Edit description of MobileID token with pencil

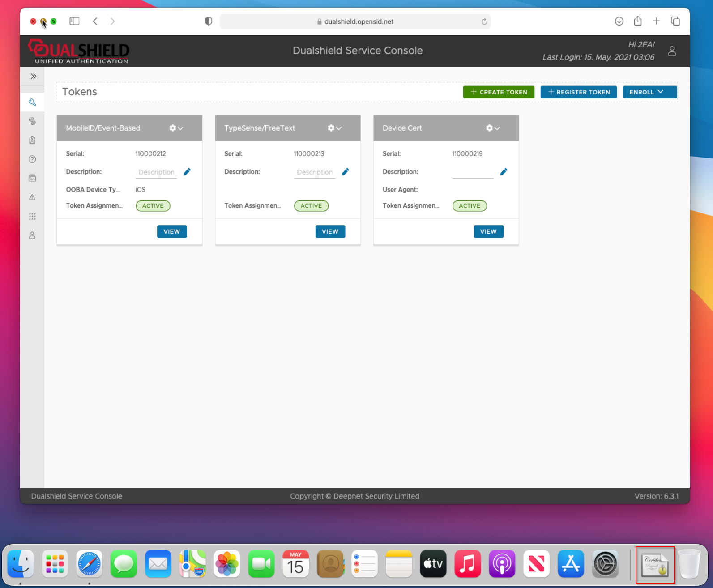click(187, 172)
